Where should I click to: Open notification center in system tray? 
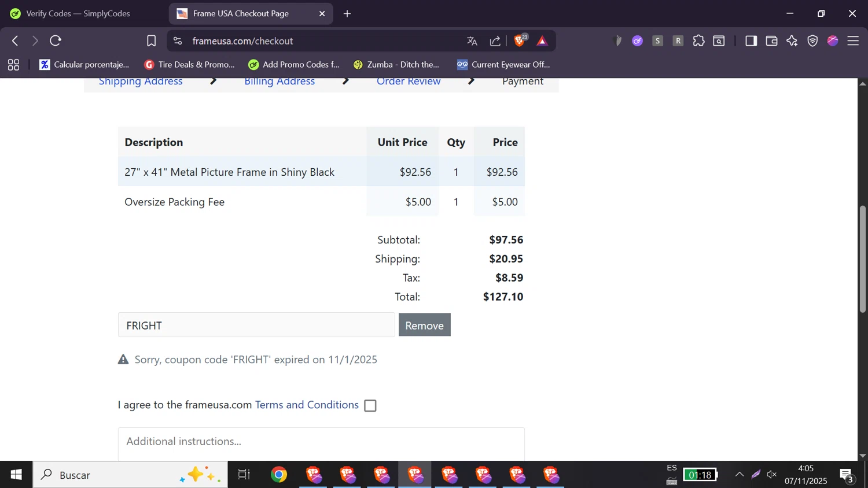[x=847, y=475]
